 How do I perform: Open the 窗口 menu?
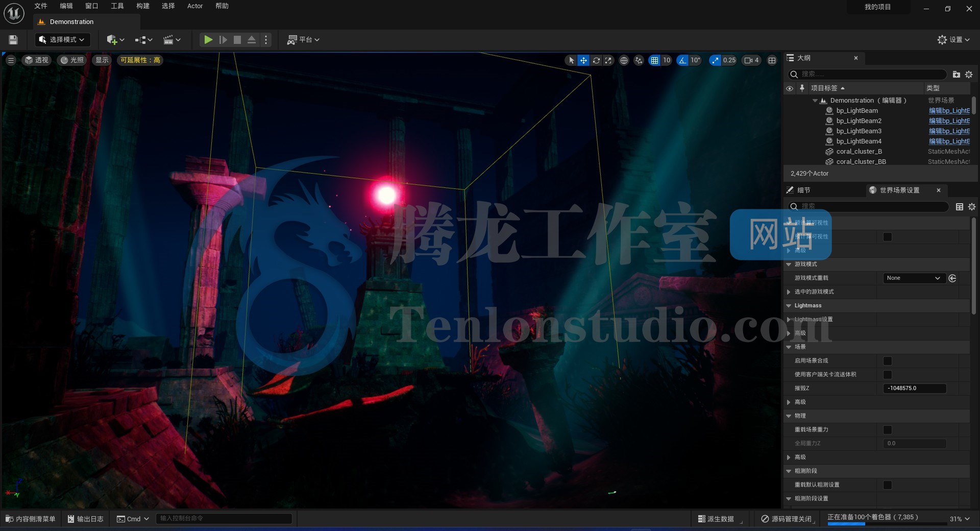[x=92, y=6]
